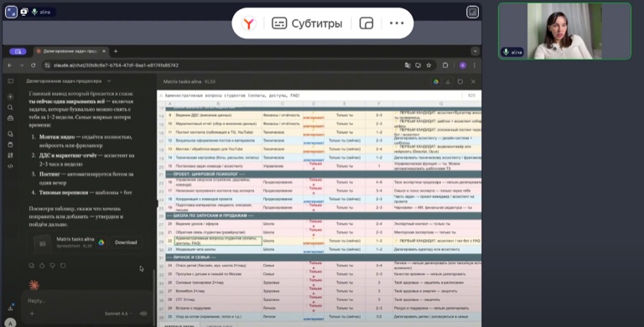The image size is (644, 327).
Task: Reload the claude.ai page
Action: point(34,65)
